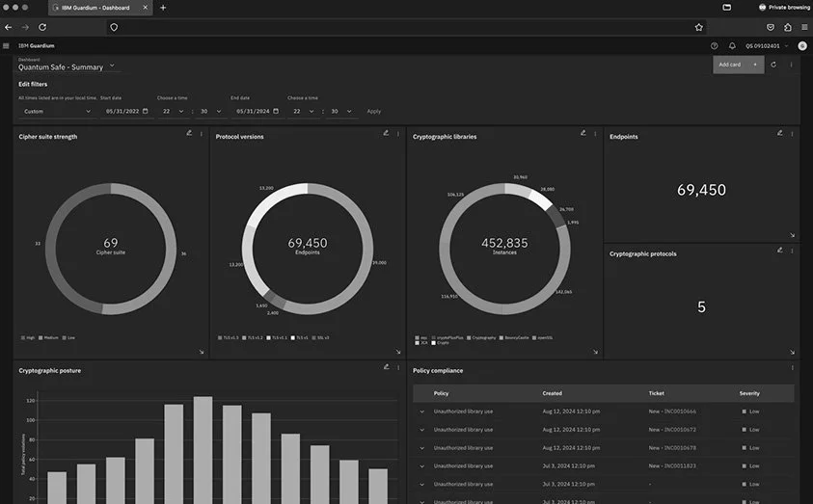Edit the Cipher suite strength card

[189, 133]
